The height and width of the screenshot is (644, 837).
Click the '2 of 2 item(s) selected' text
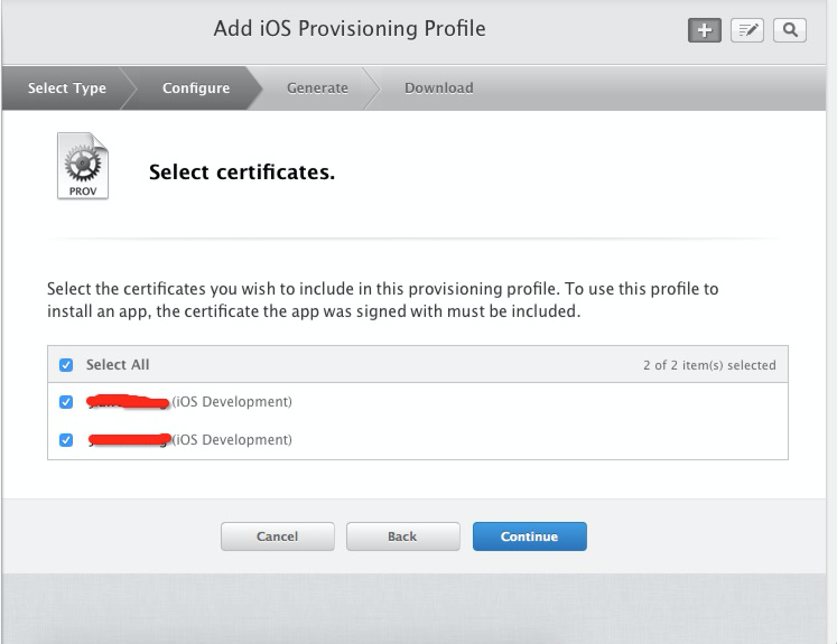(x=709, y=365)
